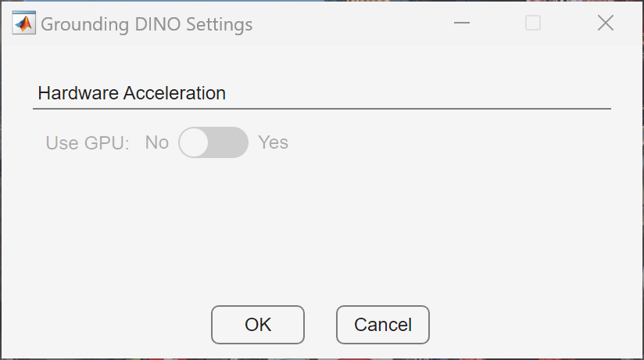The width and height of the screenshot is (644, 360).
Task: Click the gray track right of the switch knob
Action: (x=230, y=142)
